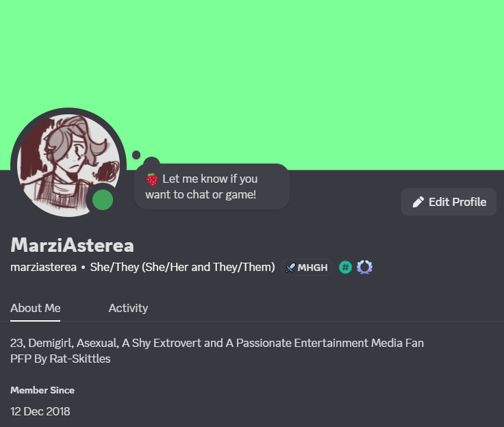This screenshot has width=504, height=427.
Task: Click the bio line starting with 23, Demigirl
Action: tap(217, 343)
